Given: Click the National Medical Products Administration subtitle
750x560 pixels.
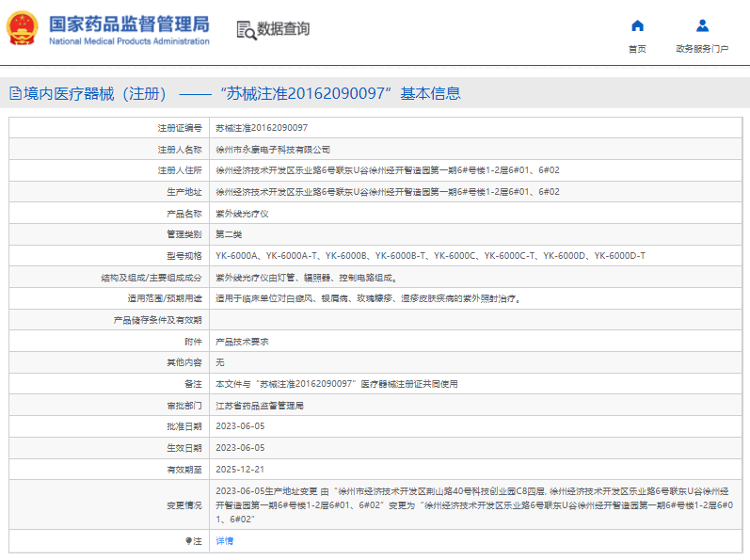Looking at the screenshot, I should pyautogui.click(x=129, y=41).
